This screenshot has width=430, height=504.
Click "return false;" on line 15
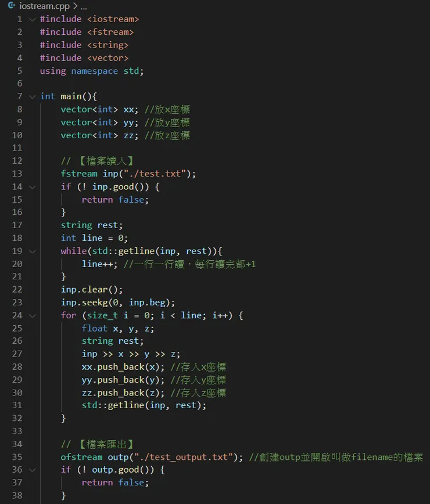[x=115, y=200]
